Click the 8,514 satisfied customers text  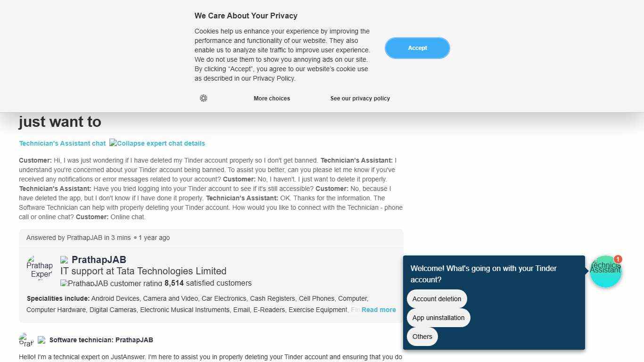coord(208,283)
